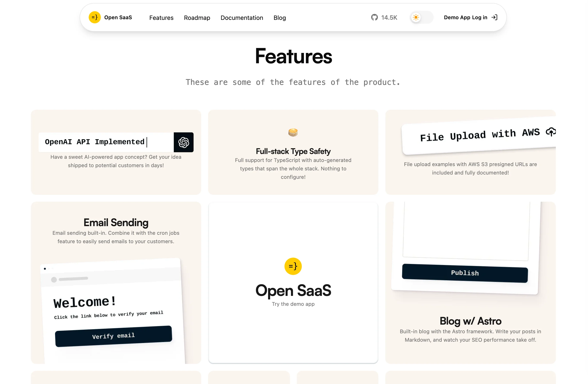The height and width of the screenshot is (384, 588).
Task: Click the yellow Open SaaS logo in demo card
Action: (293, 266)
